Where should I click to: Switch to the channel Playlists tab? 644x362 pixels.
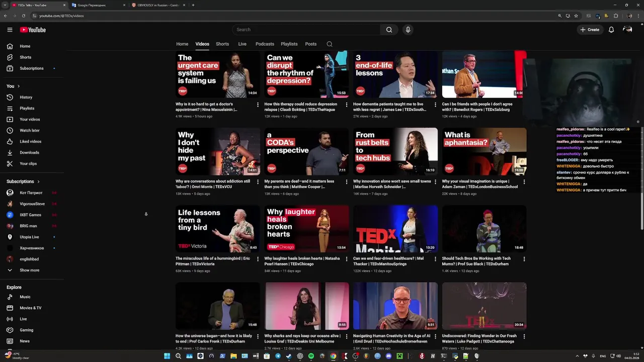[289, 44]
